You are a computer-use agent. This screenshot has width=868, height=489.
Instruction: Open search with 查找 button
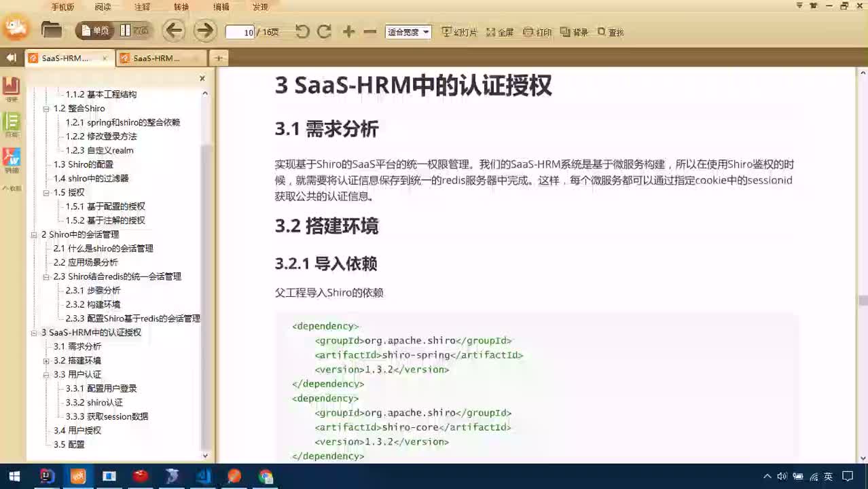pos(611,32)
